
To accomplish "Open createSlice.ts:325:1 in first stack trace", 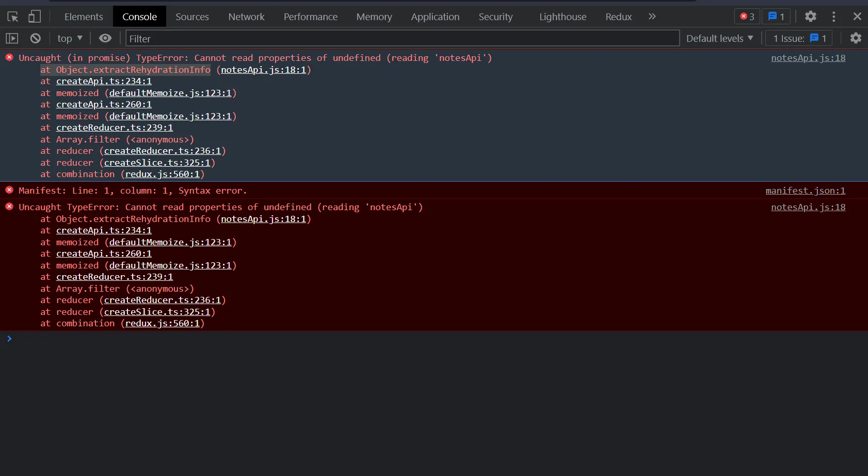I will [157, 163].
